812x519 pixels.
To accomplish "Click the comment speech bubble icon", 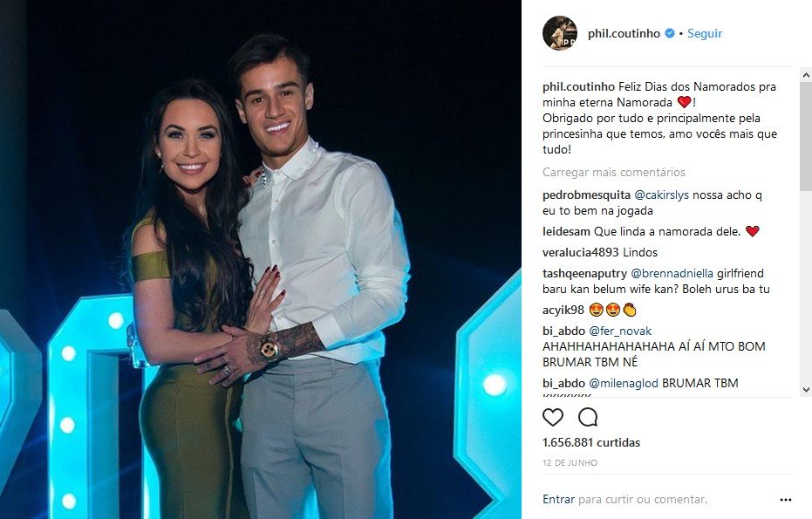I will click(588, 417).
